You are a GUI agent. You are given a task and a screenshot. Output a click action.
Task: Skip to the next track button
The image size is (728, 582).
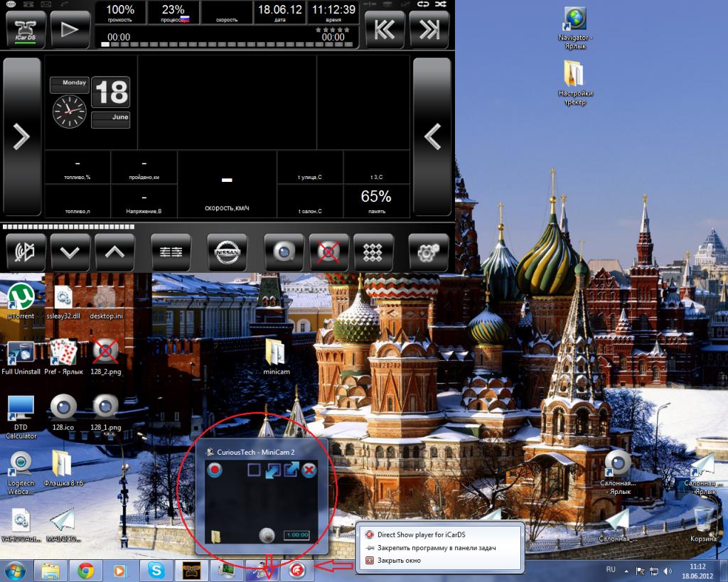pos(429,30)
